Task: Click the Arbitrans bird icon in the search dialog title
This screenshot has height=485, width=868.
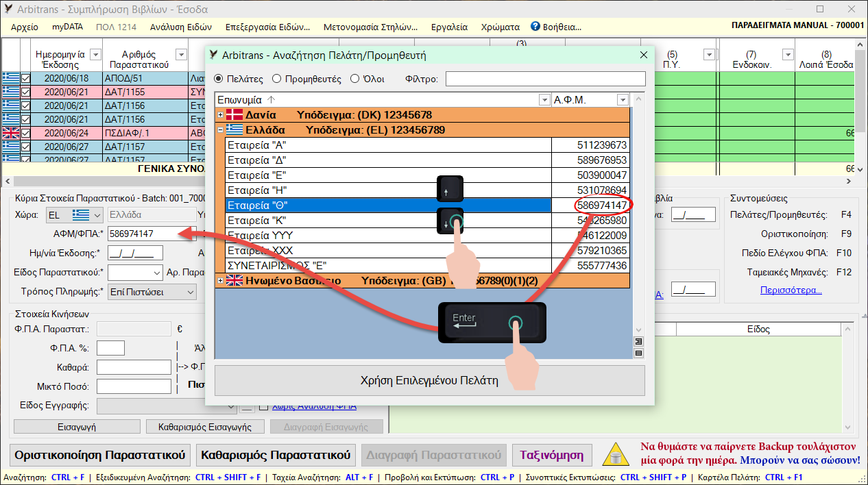Action: pyautogui.click(x=214, y=55)
